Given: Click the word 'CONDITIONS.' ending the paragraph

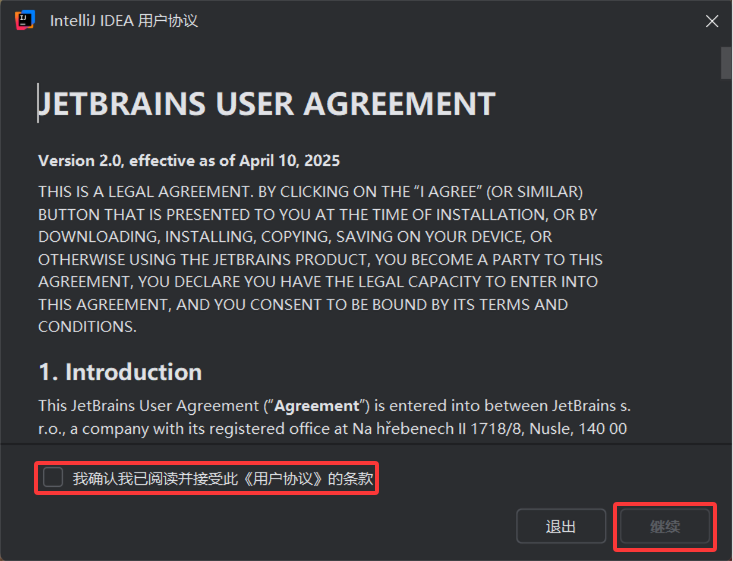Looking at the screenshot, I should (x=87, y=327).
